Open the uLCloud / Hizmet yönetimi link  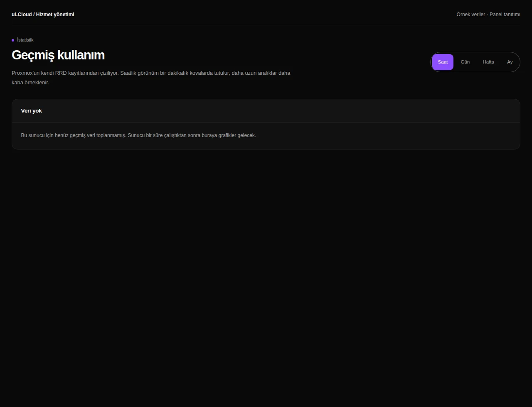[x=43, y=15]
